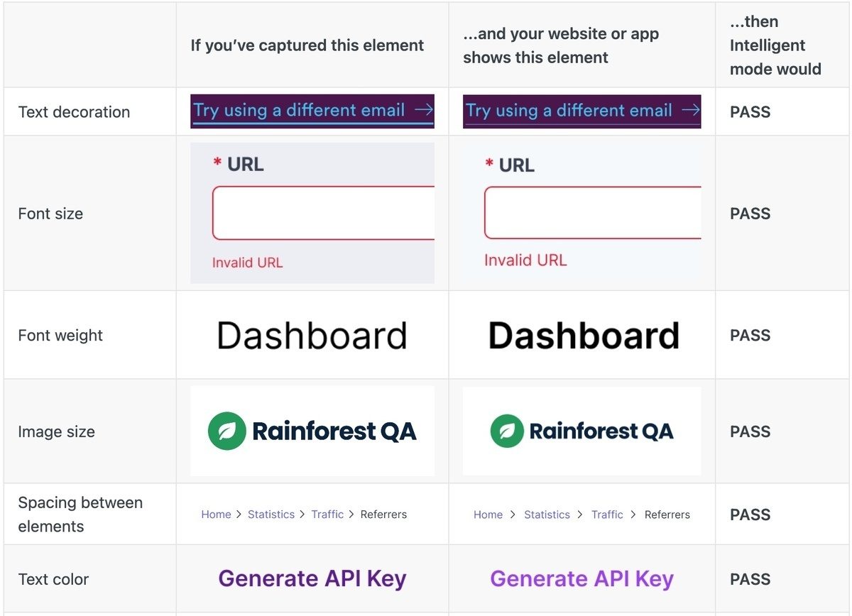Click the red asterisk beside URL in the captured column
Viewport: 852px width, 616px height.
[217, 164]
